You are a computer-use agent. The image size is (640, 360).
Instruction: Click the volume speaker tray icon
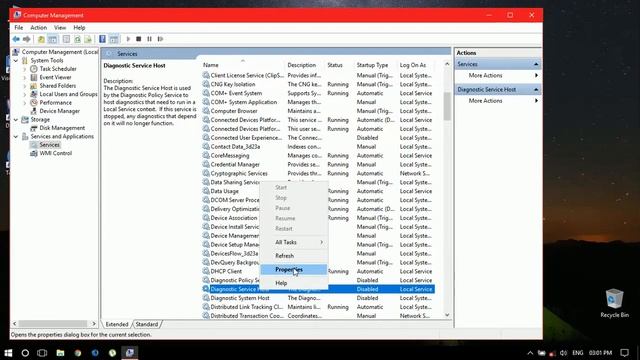pos(564,353)
